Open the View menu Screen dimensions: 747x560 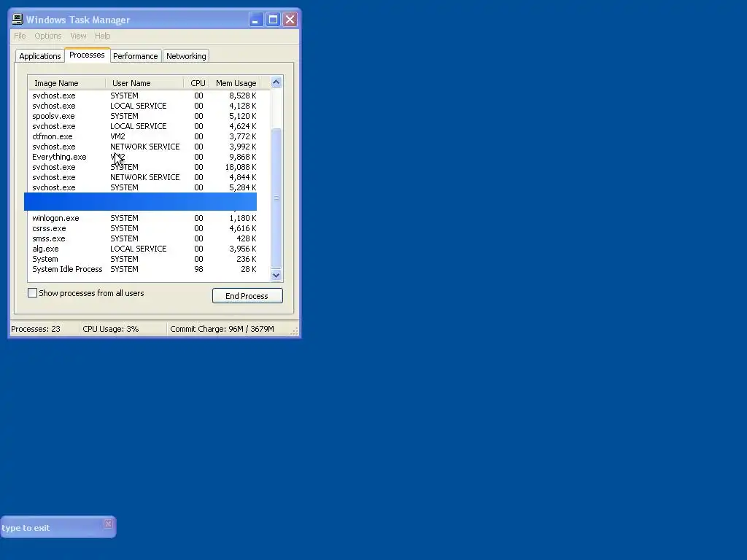point(78,36)
